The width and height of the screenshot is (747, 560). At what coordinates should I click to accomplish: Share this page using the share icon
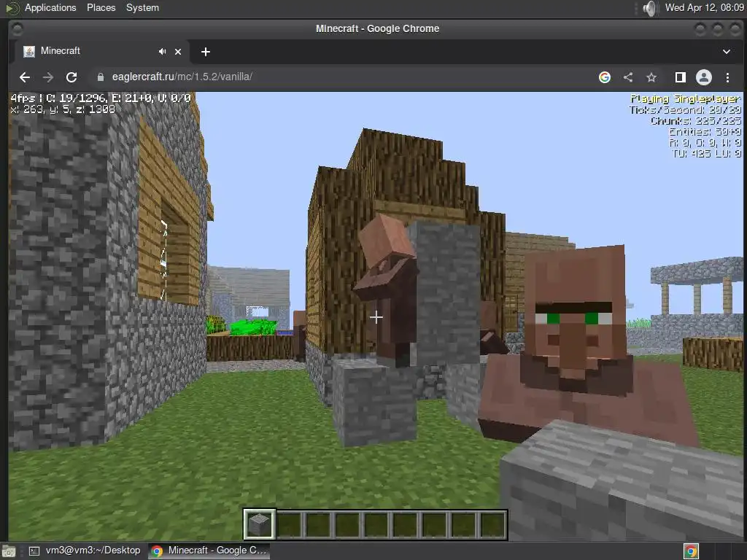coord(628,77)
